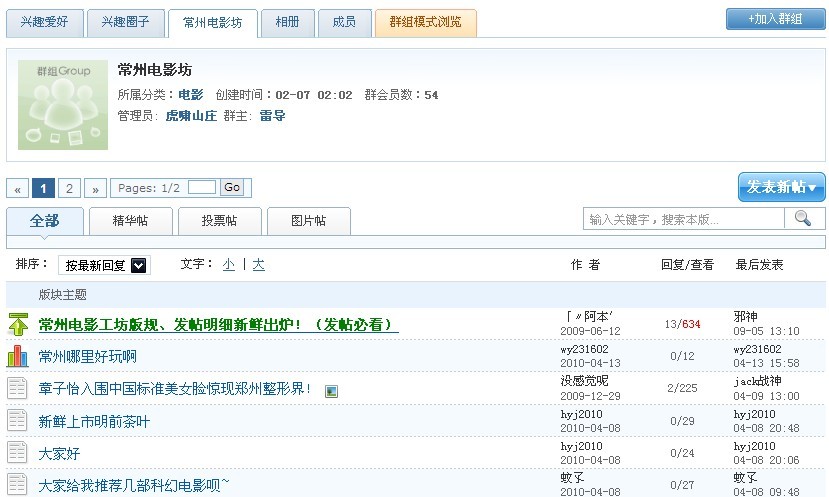Click the image attachment icon after 章子怡 thread title
829x497 pixels.
point(331,391)
